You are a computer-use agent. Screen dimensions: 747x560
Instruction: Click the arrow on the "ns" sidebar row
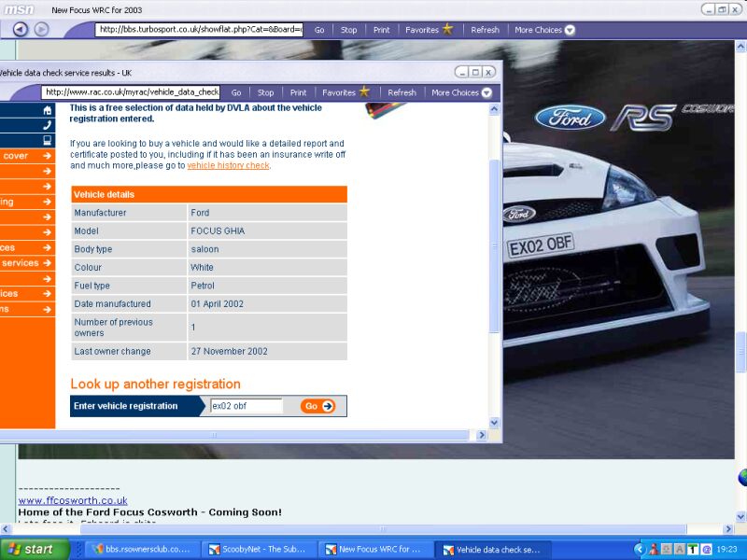point(47,310)
